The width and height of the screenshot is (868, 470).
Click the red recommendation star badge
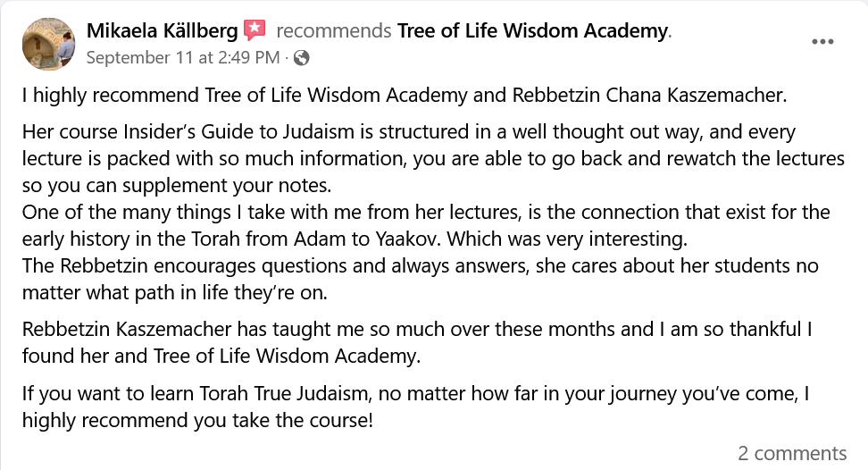(255, 29)
